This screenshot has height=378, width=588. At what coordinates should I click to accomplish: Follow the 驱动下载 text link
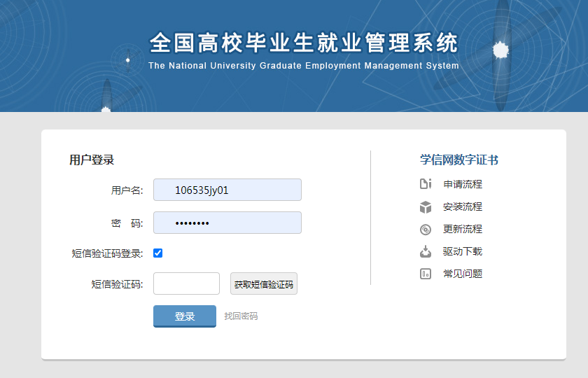[462, 251]
